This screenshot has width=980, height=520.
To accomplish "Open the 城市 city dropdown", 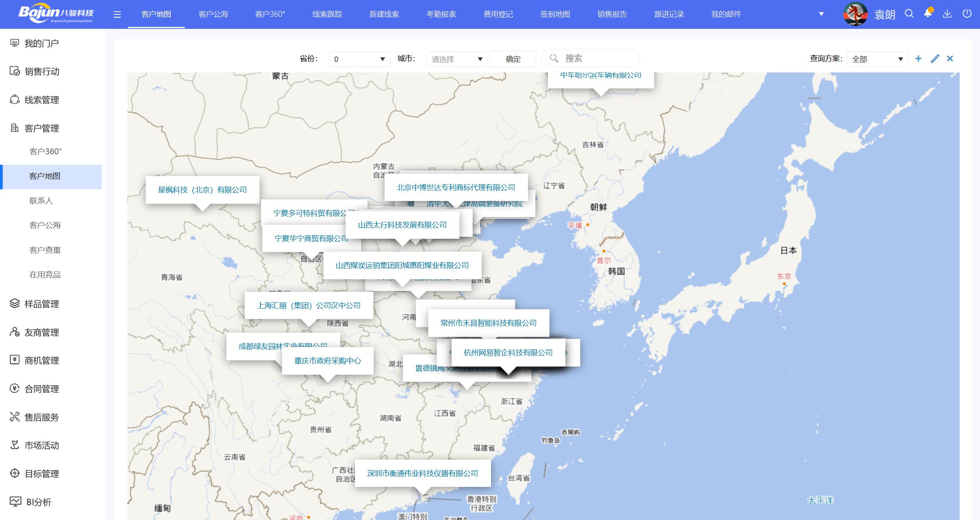I will tap(457, 59).
